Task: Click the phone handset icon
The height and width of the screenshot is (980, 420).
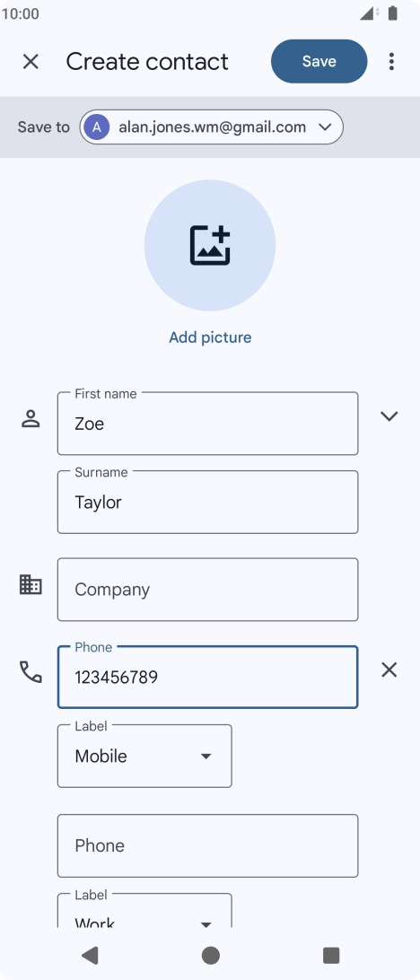Action: pos(31,672)
